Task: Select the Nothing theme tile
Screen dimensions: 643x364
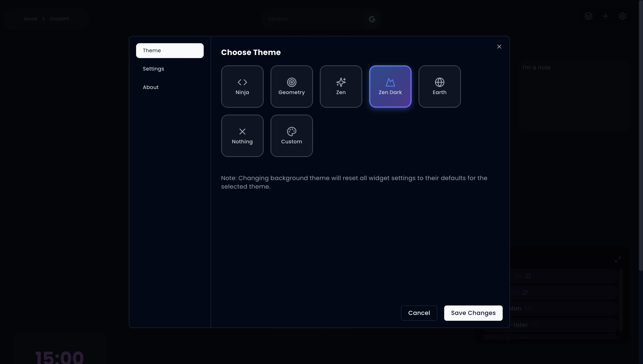Action: pos(242,136)
